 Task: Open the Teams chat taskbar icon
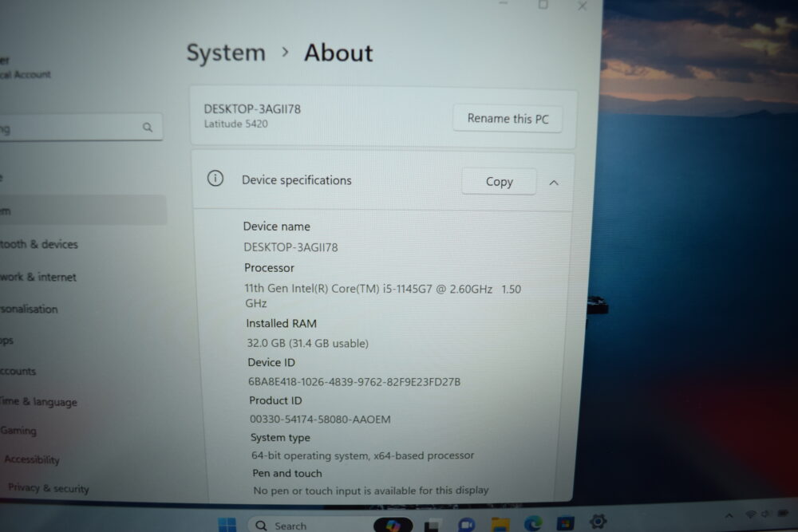(466, 524)
